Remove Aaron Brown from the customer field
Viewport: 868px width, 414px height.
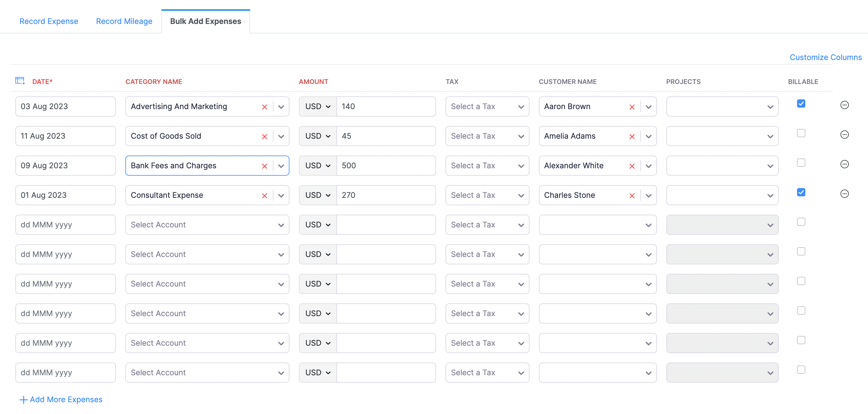coord(632,106)
